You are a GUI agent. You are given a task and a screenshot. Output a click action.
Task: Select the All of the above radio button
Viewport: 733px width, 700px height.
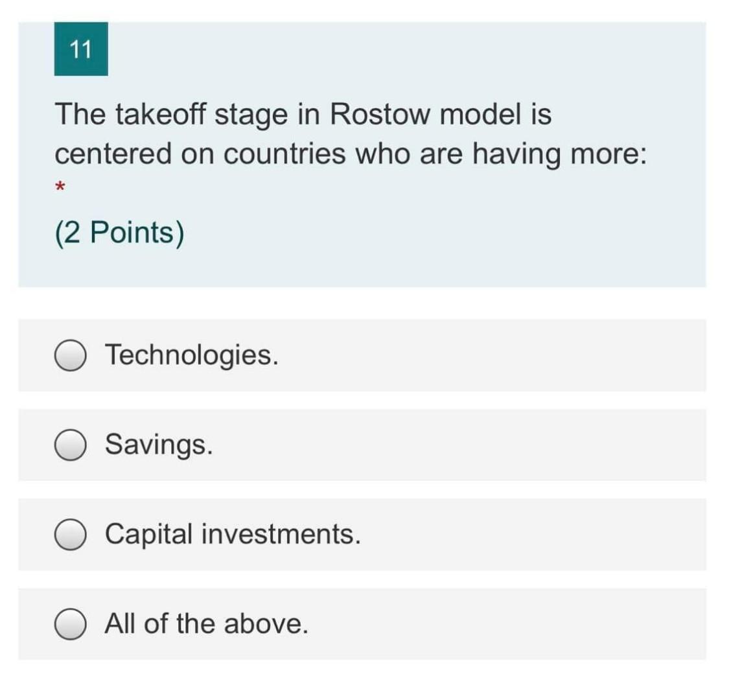(69, 624)
